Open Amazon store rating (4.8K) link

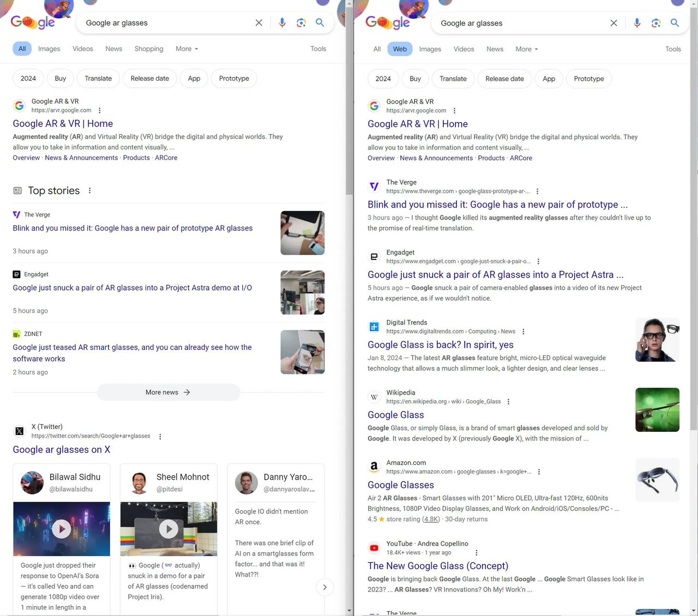pos(431,519)
